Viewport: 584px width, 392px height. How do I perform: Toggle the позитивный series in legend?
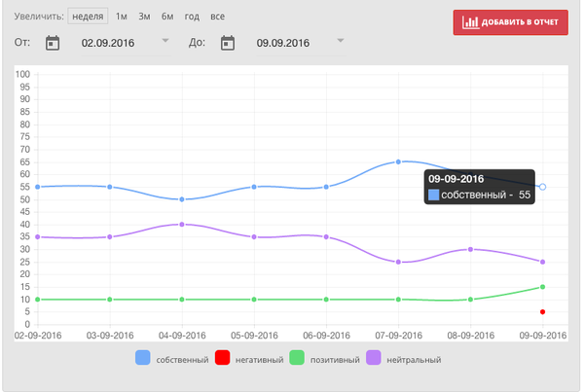[298, 359]
